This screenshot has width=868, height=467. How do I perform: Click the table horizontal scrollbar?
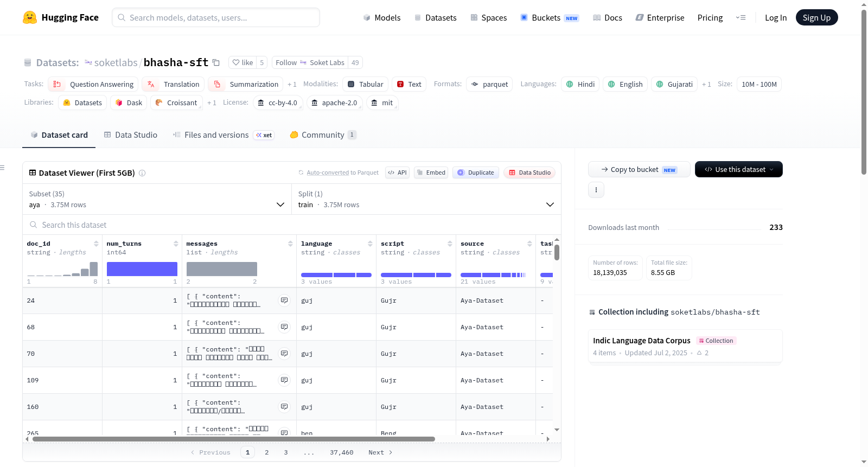[234, 439]
